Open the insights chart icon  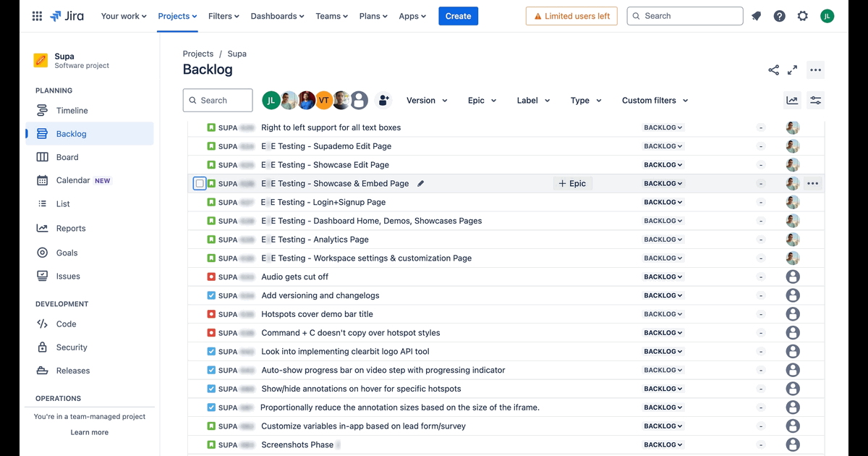(793, 101)
